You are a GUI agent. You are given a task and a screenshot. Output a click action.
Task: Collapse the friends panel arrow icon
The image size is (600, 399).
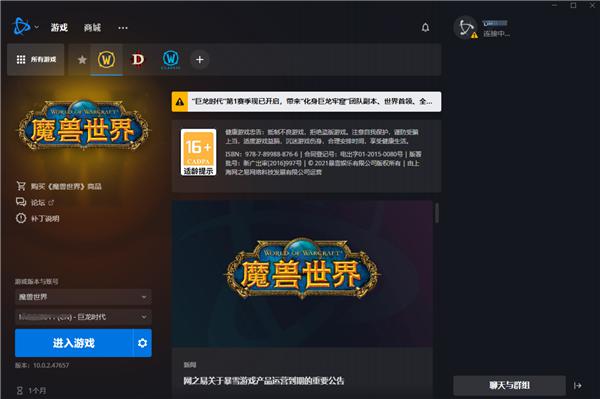(x=578, y=386)
